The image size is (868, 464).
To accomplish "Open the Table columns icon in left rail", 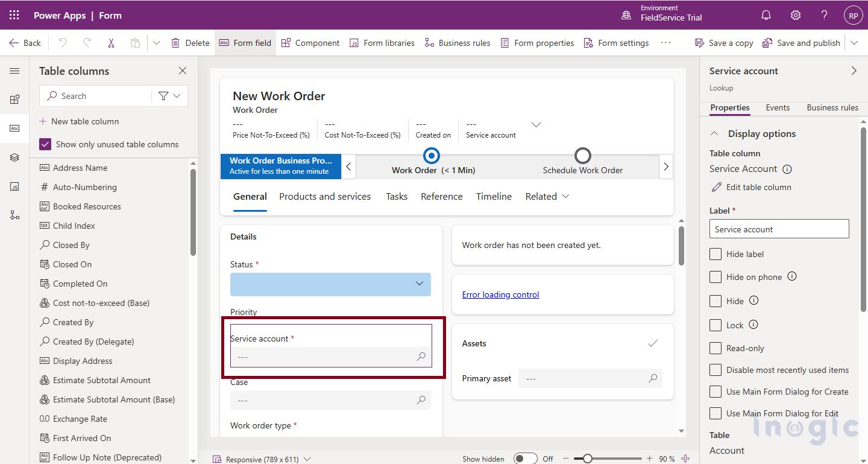I will (x=14, y=129).
